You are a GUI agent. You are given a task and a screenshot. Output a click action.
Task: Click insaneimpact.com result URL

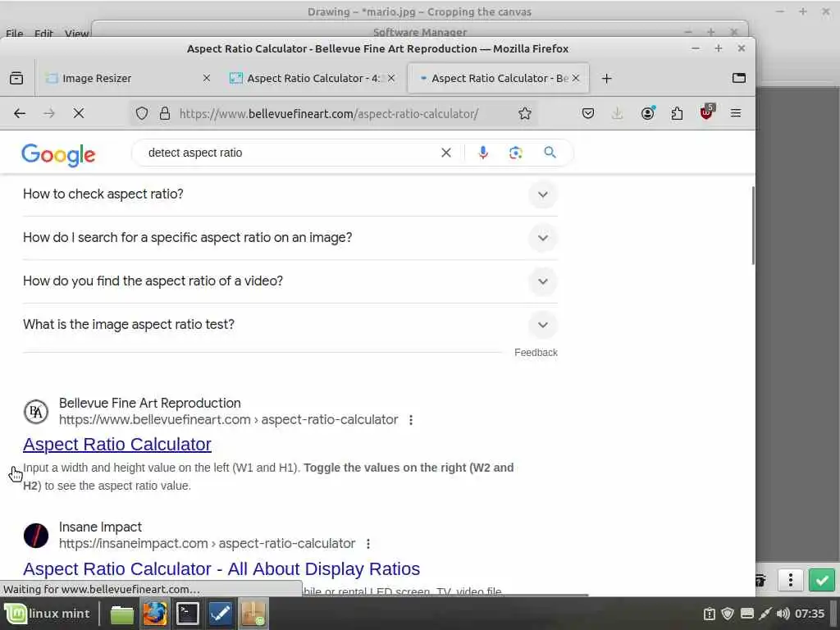[x=207, y=543]
